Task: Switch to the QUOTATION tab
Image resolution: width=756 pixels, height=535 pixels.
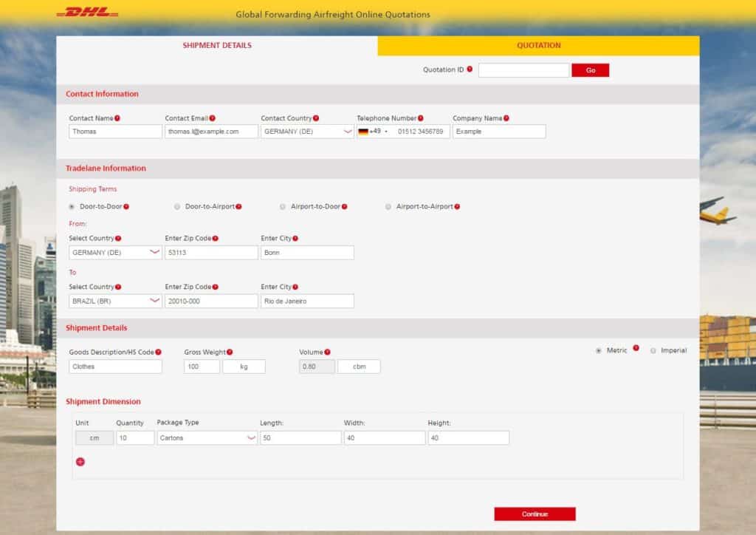Action: (x=538, y=45)
